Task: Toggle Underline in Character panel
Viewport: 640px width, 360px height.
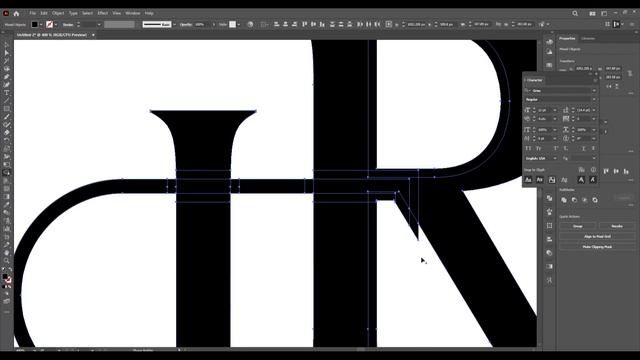Action: point(584,148)
